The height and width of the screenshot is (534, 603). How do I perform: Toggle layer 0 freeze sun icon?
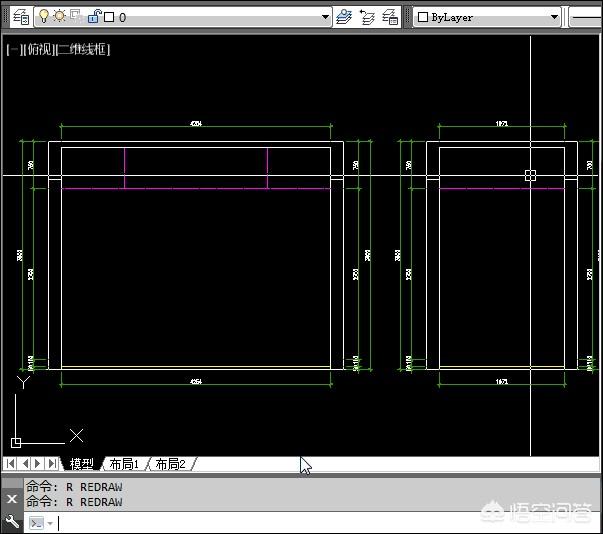click(59, 17)
